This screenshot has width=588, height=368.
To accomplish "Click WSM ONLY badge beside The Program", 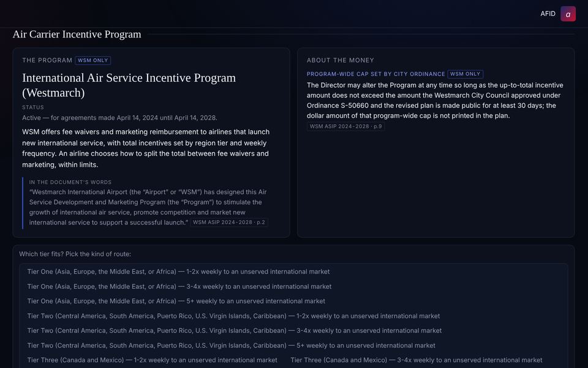I will click(x=92, y=61).
